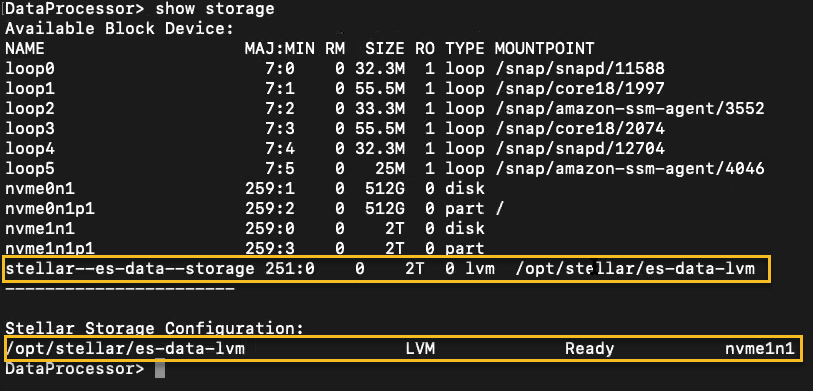Select the loop3 device name

(x=30, y=129)
